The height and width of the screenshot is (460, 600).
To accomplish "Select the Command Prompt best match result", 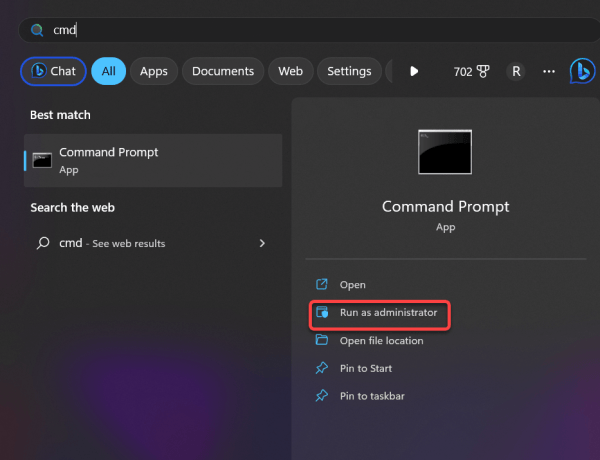I will pyautogui.click(x=153, y=160).
